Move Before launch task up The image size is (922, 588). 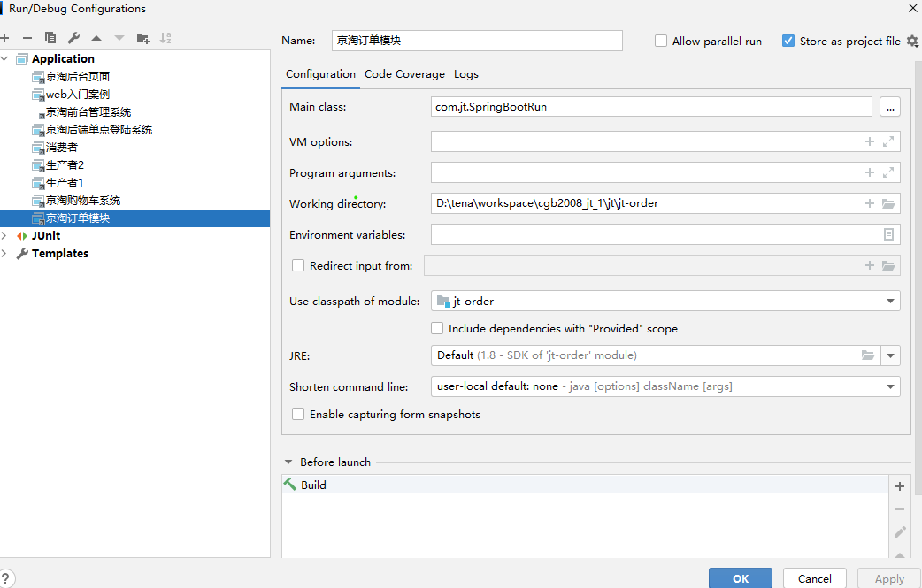click(x=900, y=554)
